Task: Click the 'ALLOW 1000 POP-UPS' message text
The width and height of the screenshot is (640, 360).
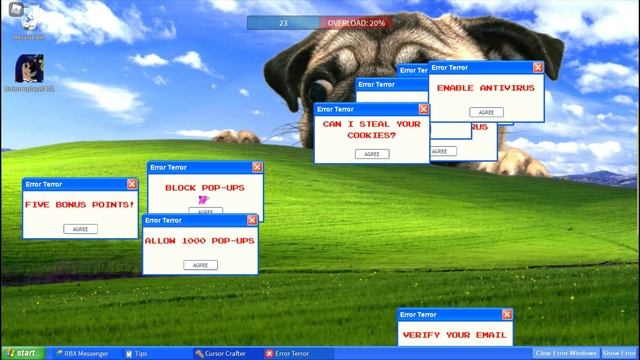Action: click(200, 241)
